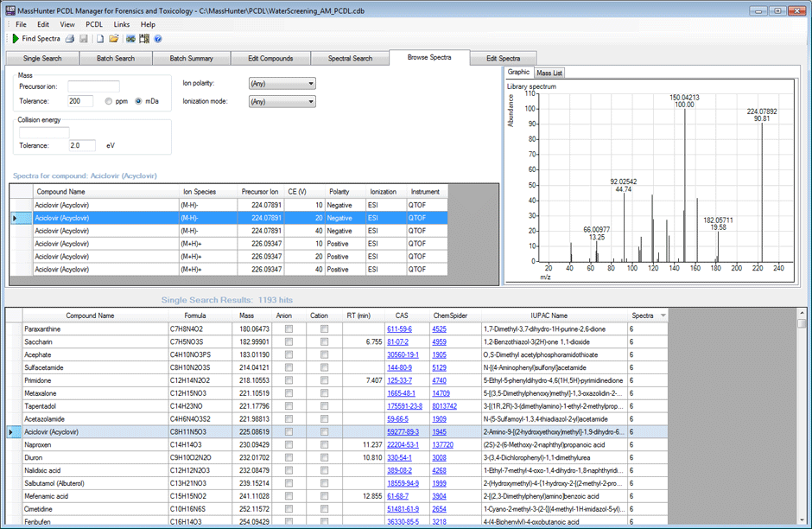Click the New blank document toolbar icon

tap(100, 39)
